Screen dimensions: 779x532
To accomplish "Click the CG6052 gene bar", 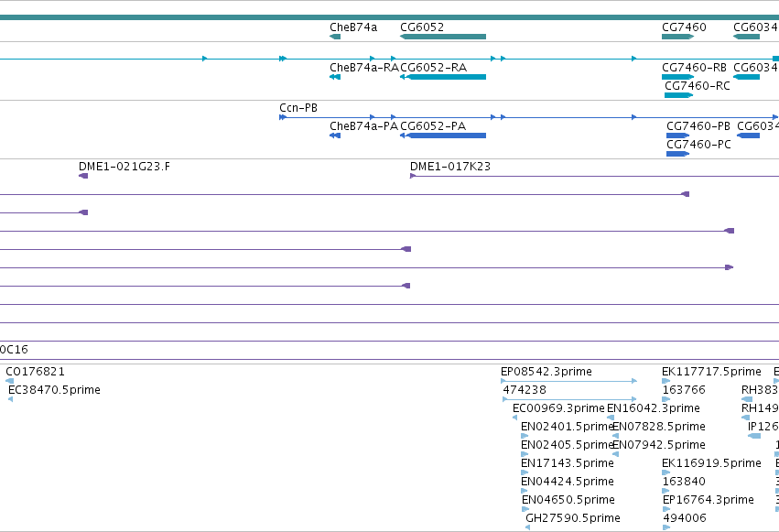I will [443, 37].
